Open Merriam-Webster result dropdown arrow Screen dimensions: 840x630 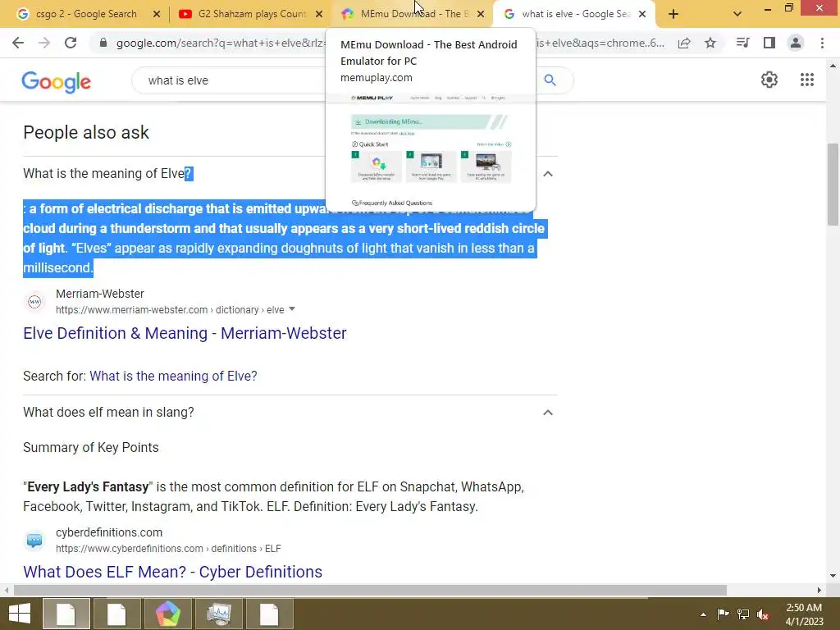[292, 309]
